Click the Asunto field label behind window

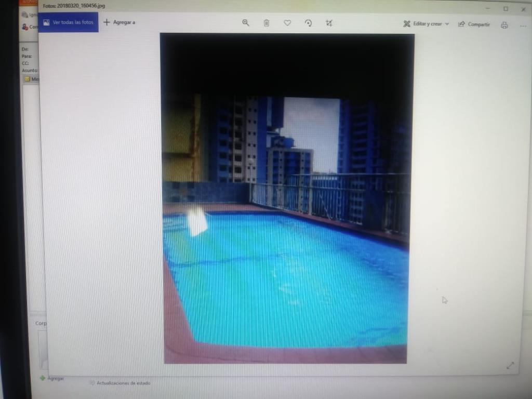[30, 70]
